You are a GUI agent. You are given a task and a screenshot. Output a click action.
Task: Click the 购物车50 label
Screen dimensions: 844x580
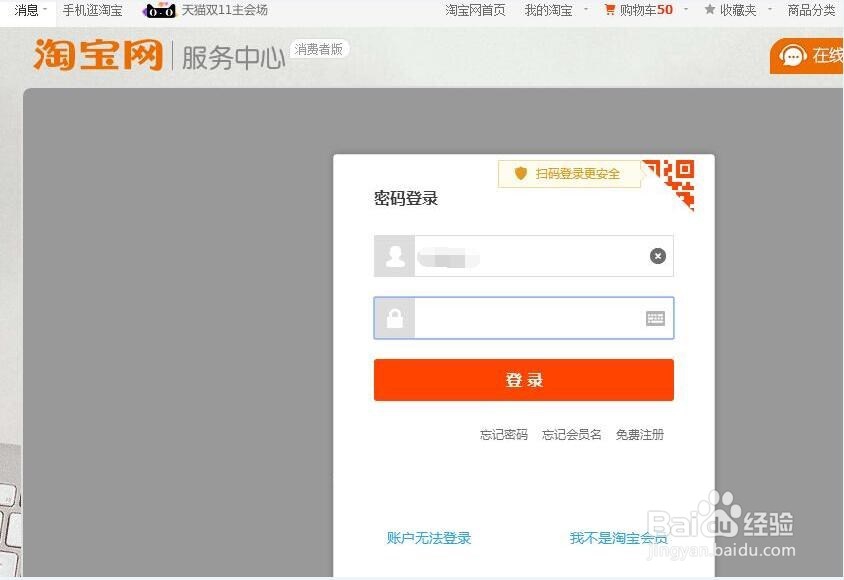coord(646,10)
